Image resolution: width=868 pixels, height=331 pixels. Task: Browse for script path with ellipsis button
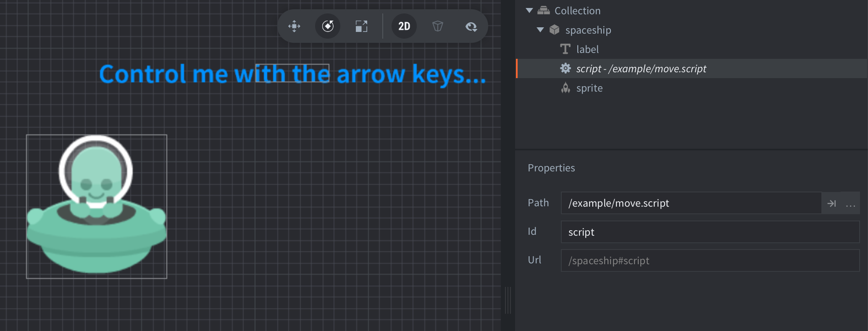[850, 203]
